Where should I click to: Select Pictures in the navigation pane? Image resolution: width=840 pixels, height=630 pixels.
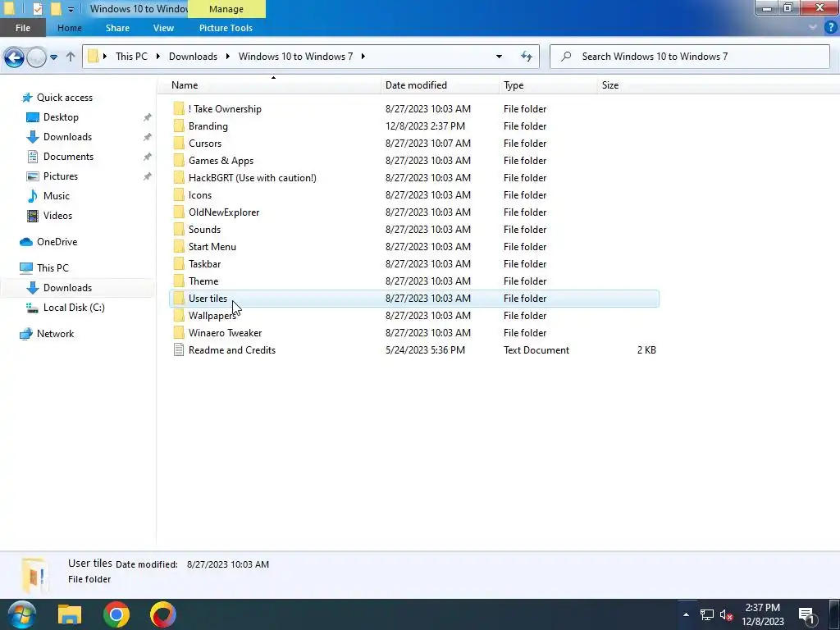tap(61, 176)
